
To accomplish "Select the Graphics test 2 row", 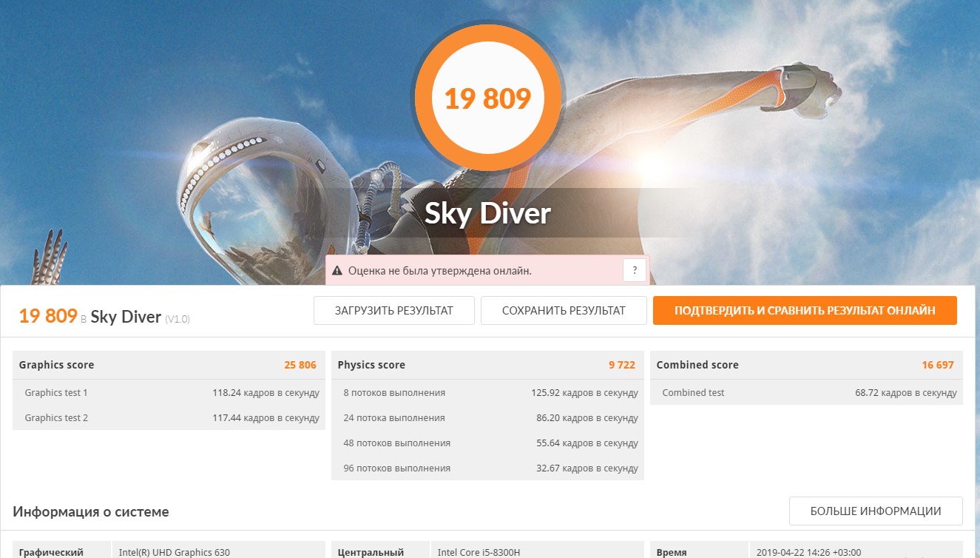I will (169, 417).
